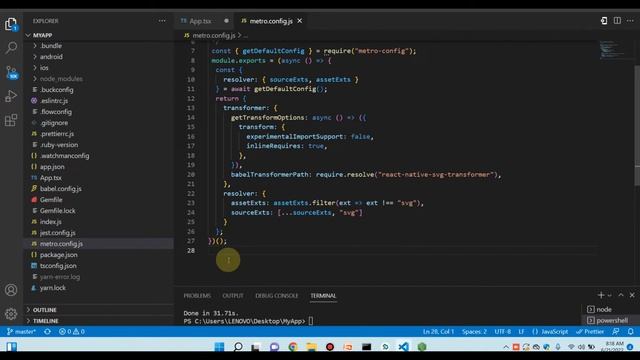The width and height of the screenshot is (640, 360).
Task: Open babel.config.js file
Action: click(x=60, y=189)
